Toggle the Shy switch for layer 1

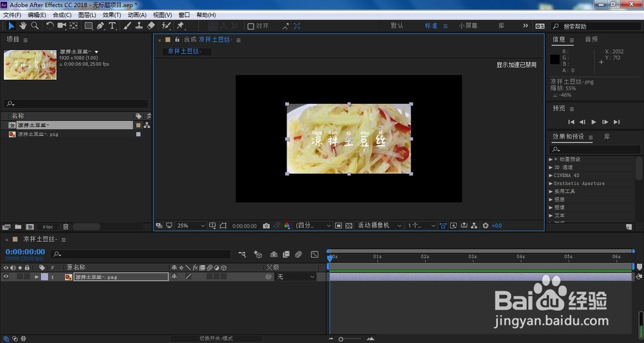point(174,277)
